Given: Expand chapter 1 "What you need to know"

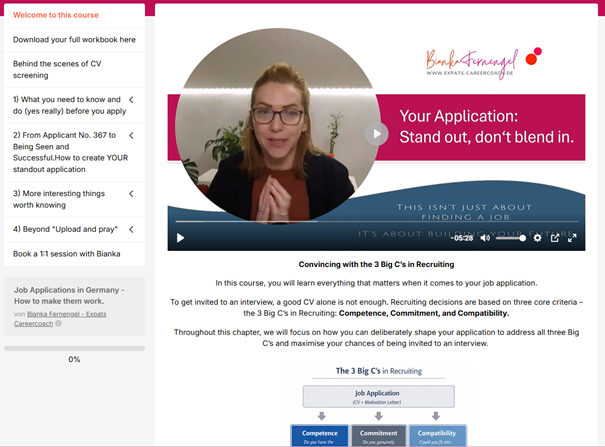Looking at the screenshot, I should pos(131,99).
